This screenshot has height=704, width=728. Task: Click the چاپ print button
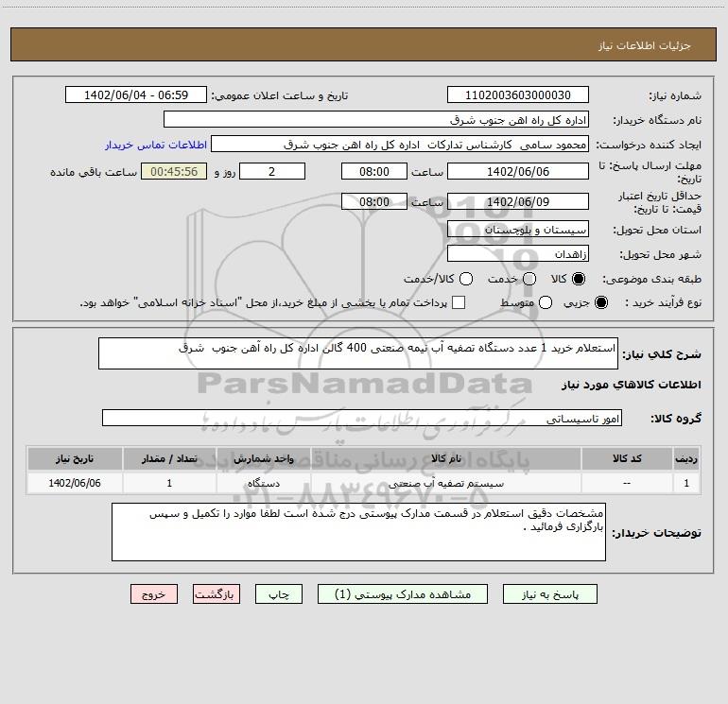pyautogui.click(x=279, y=594)
